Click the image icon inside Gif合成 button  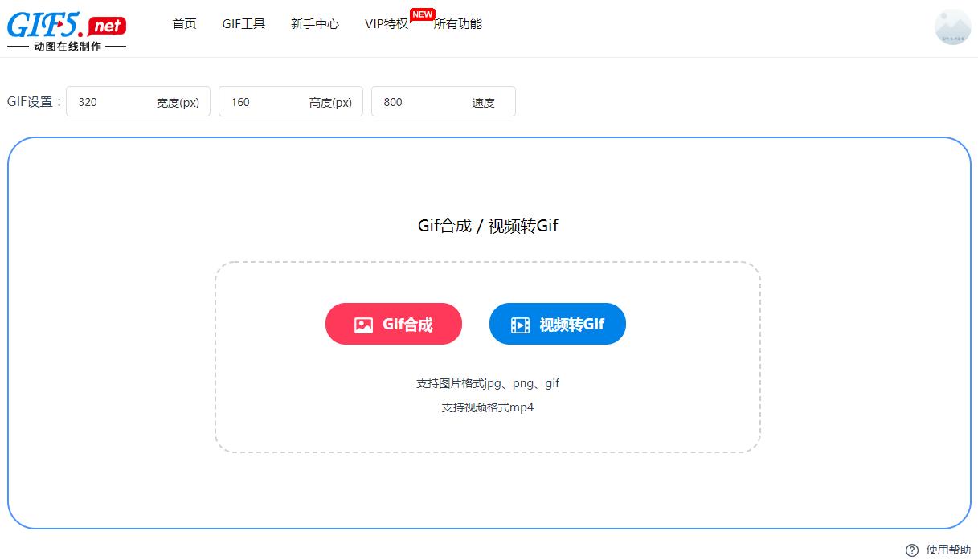point(363,324)
